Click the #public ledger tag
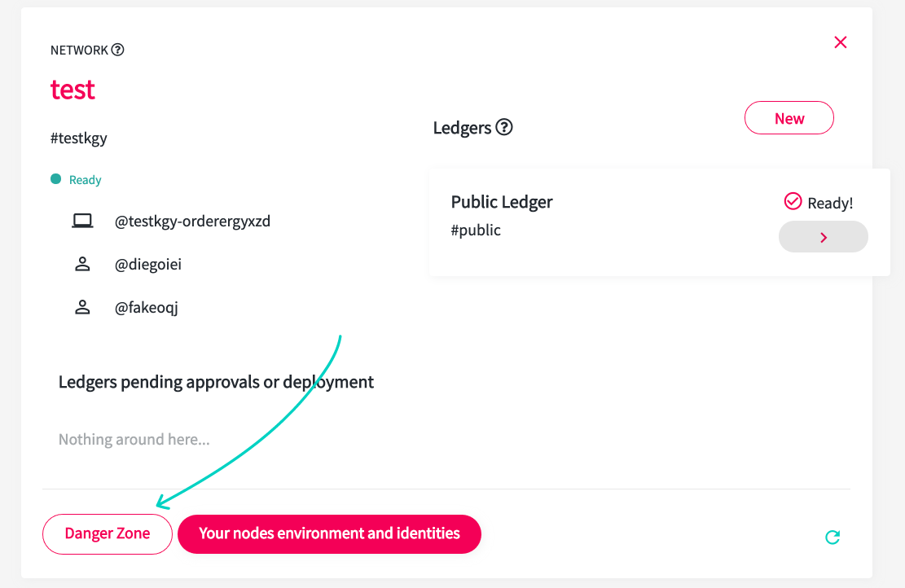905x588 pixels. click(476, 230)
